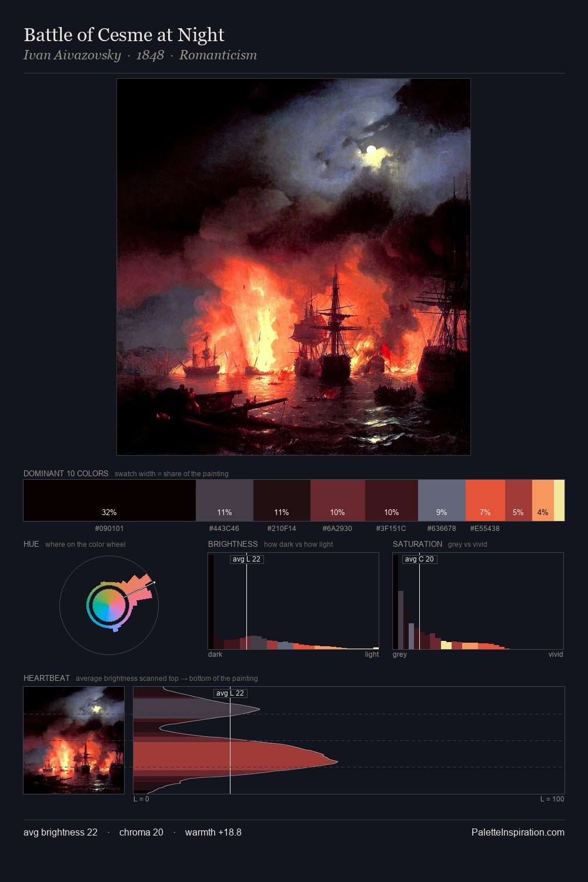Click the '#6A2930' hex code label
This screenshot has width=588, height=882.
[338, 529]
